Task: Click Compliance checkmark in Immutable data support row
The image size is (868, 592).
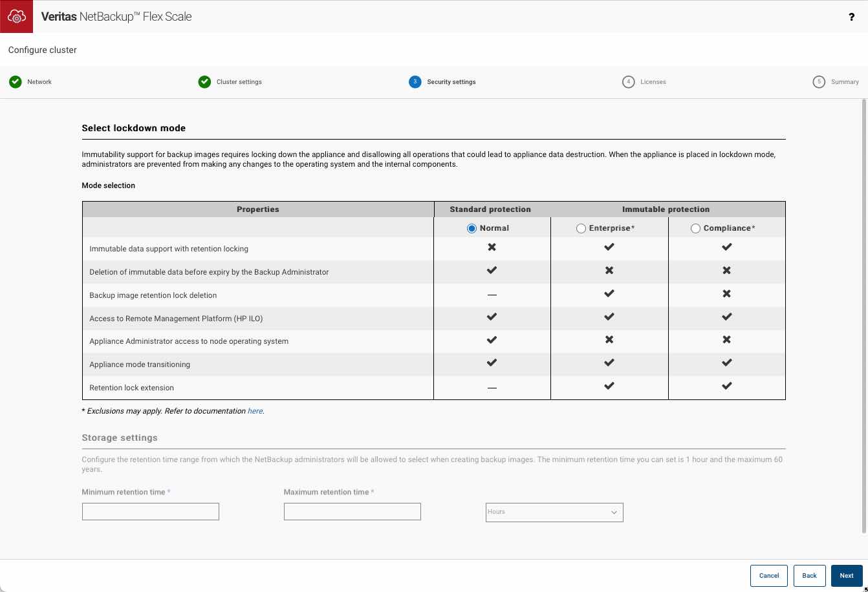Action: tap(726, 248)
